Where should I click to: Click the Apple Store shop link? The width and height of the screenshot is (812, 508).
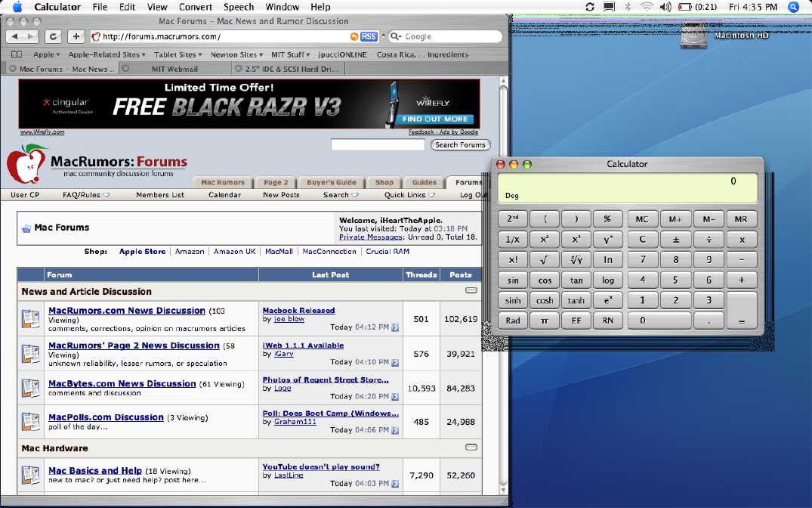click(x=143, y=252)
